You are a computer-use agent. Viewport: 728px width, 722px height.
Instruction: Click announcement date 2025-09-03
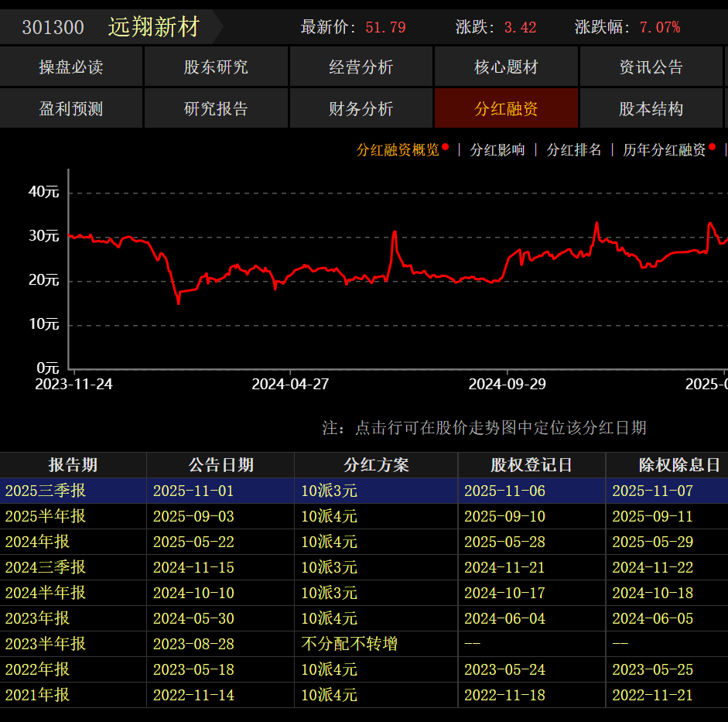click(193, 516)
